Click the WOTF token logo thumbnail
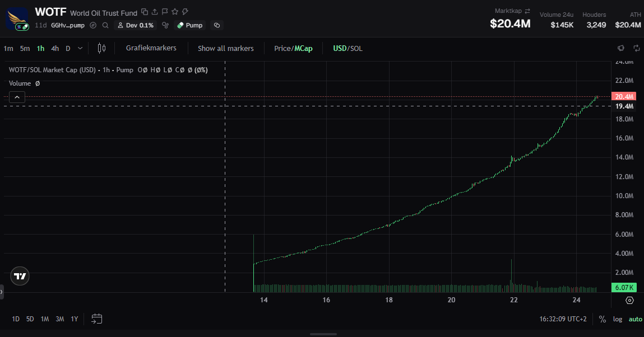 coord(17,18)
